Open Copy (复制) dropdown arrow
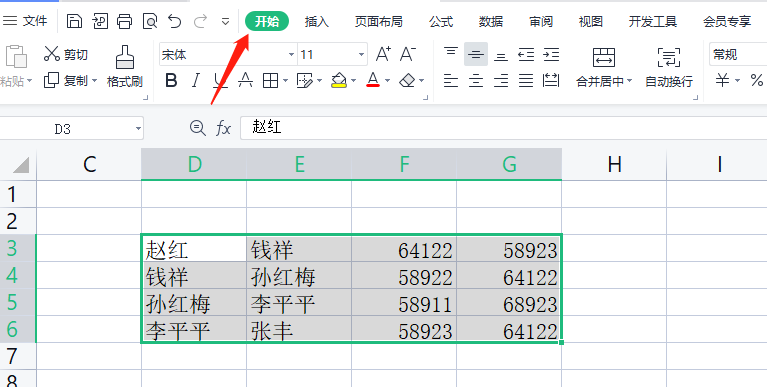The width and height of the screenshot is (767, 387). tap(94, 80)
